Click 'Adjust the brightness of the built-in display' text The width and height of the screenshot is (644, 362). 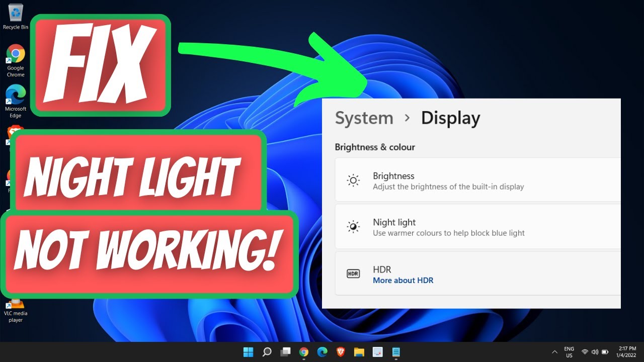448,187
